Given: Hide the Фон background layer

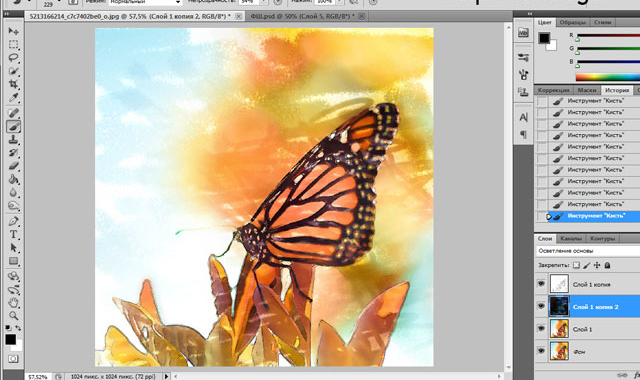Looking at the screenshot, I should click(x=541, y=351).
